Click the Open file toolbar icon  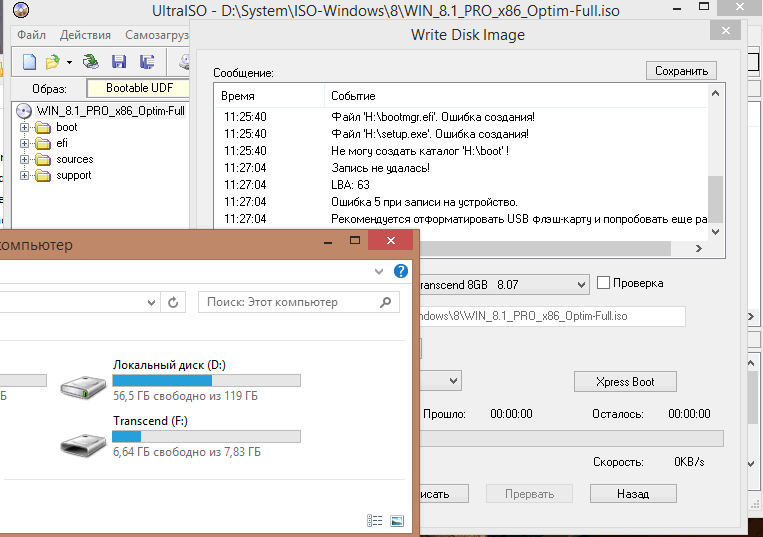[52, 62]
